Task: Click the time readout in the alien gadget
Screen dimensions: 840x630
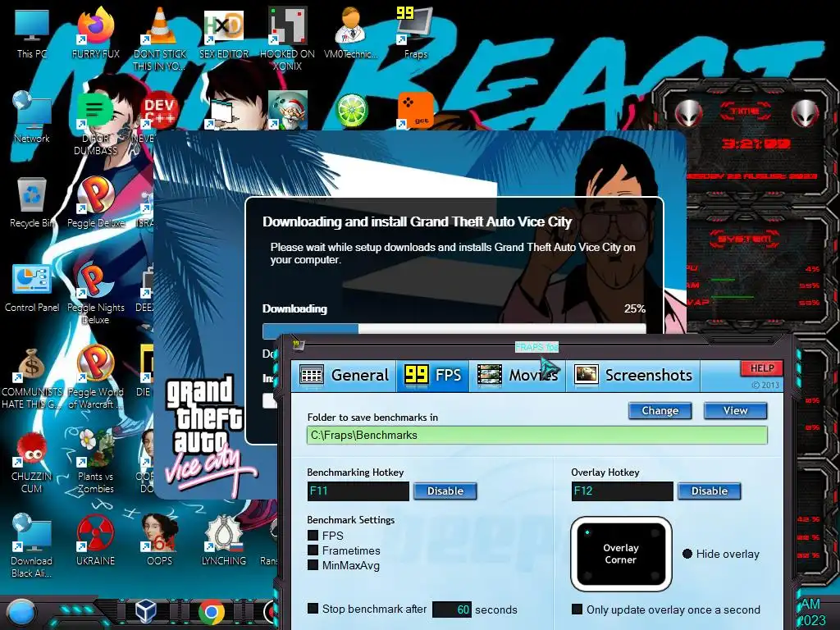Action: click(x=756, y=144)
